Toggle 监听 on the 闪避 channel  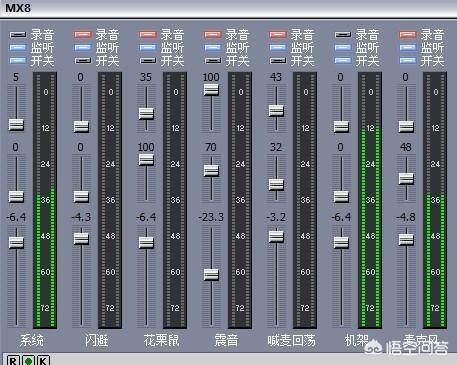coord(83,47)
